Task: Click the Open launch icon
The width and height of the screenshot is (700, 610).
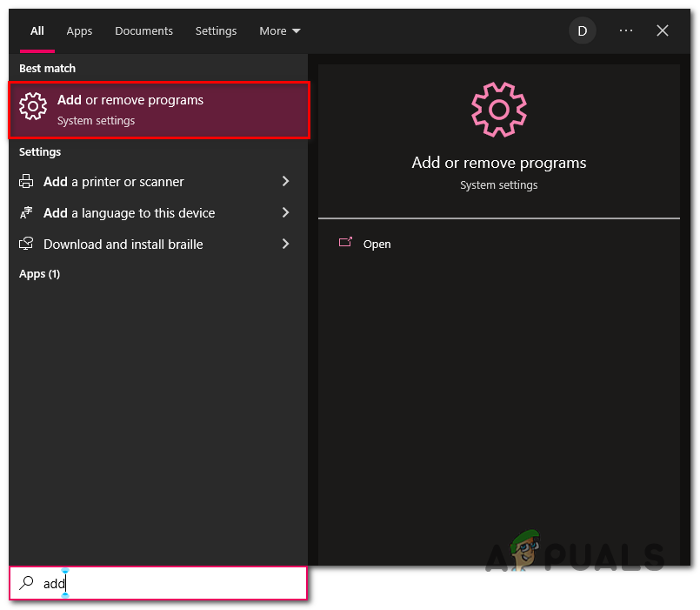Action: [345, 243]
